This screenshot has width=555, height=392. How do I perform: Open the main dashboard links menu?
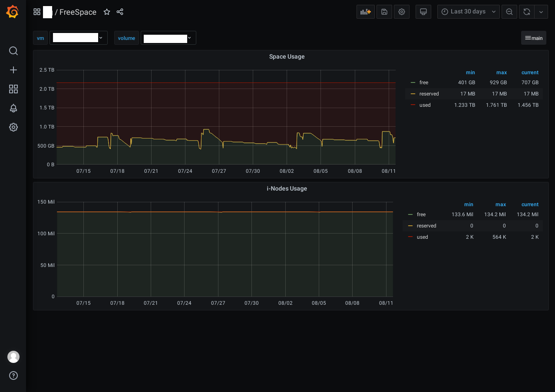pyautogui.click(x=534, y=38)
